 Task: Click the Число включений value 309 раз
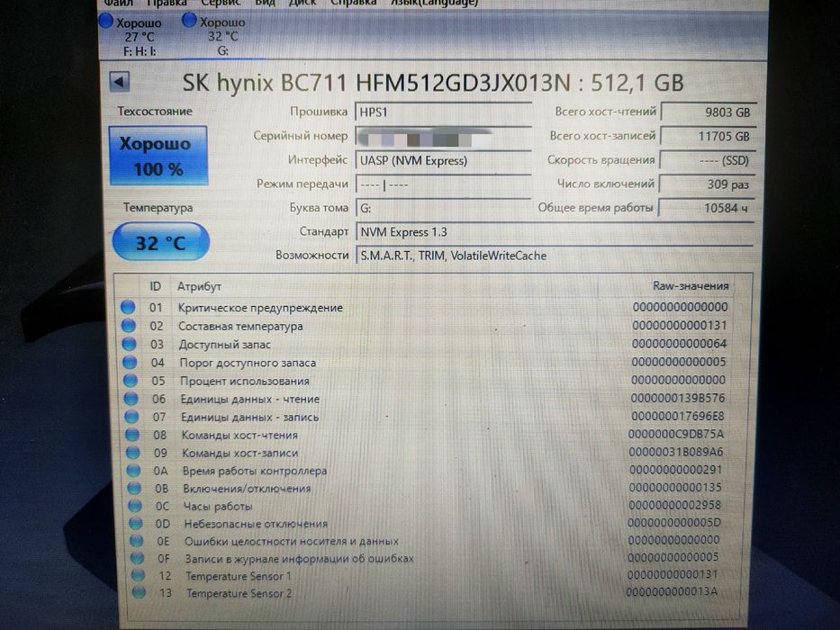click(707, 184)
